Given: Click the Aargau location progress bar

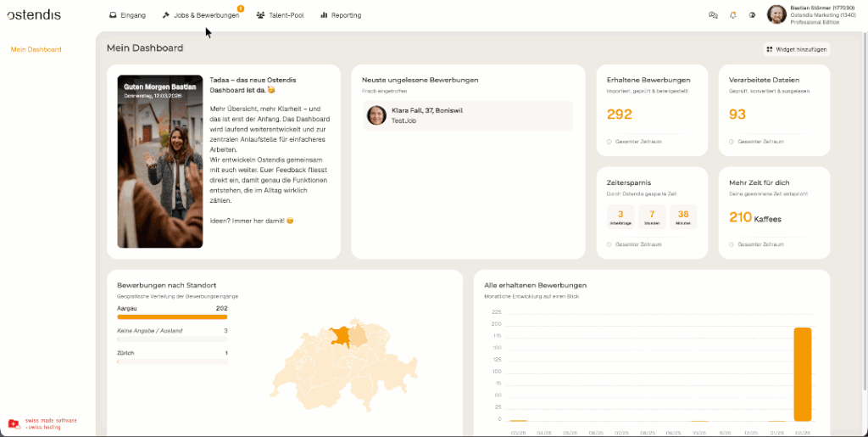Looking at the screenshot, I should click(172, 317).
